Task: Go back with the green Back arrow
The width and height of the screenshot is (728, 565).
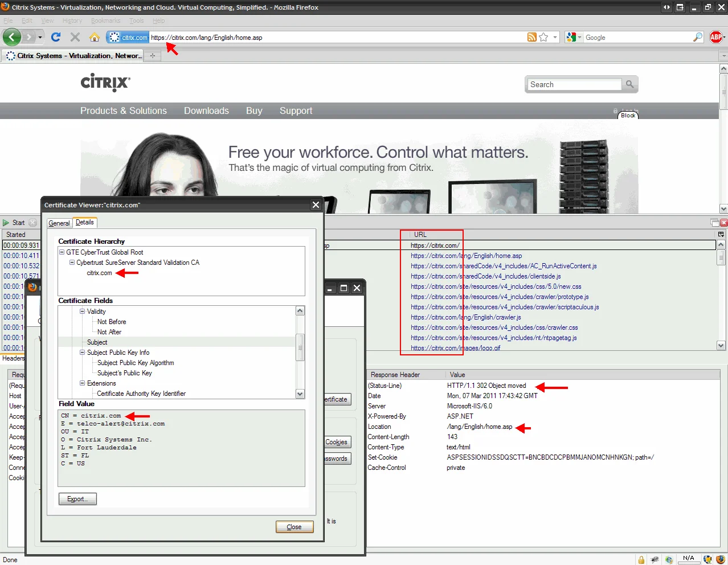Action: [x=12, y=38]
